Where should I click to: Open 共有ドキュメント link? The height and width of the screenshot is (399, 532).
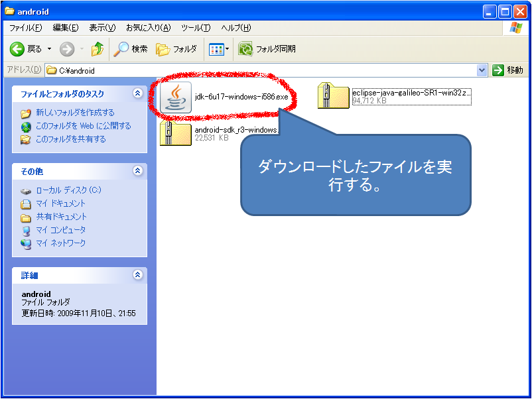(x=62, y=217)
